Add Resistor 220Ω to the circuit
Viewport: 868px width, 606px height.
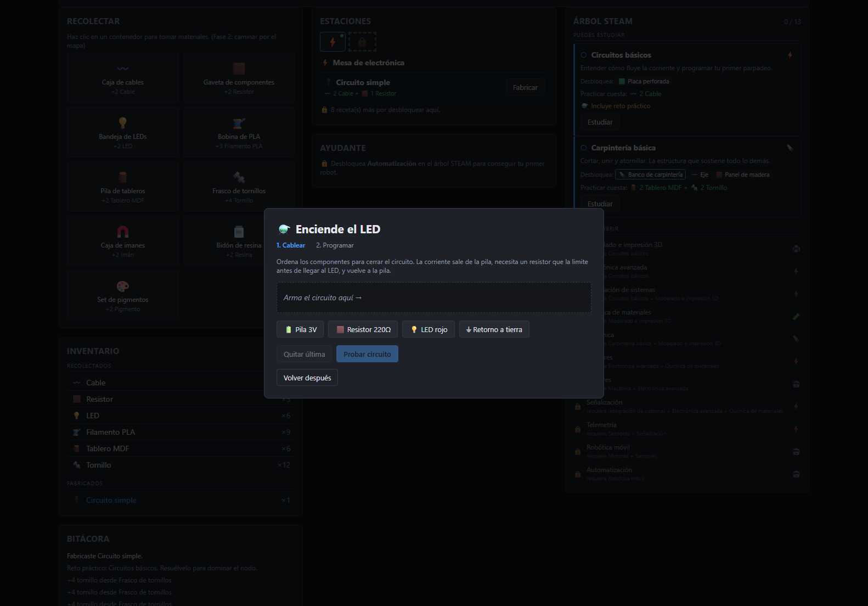(x=363, y=329)
